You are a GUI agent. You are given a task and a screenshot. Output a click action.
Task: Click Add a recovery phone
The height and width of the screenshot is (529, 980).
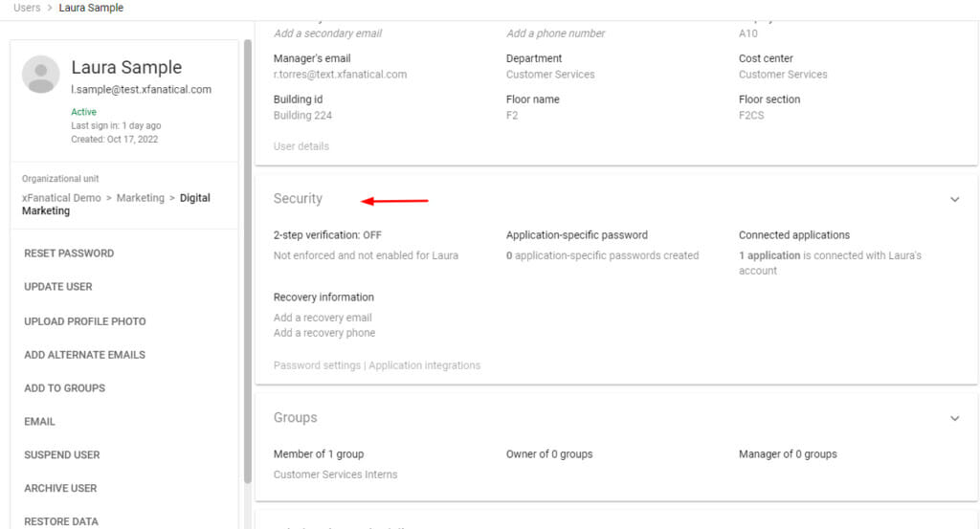[324, 333]
